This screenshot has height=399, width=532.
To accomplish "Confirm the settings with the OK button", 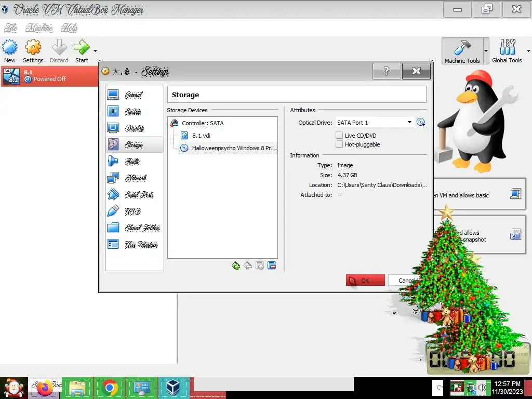I will coord(365,280).
